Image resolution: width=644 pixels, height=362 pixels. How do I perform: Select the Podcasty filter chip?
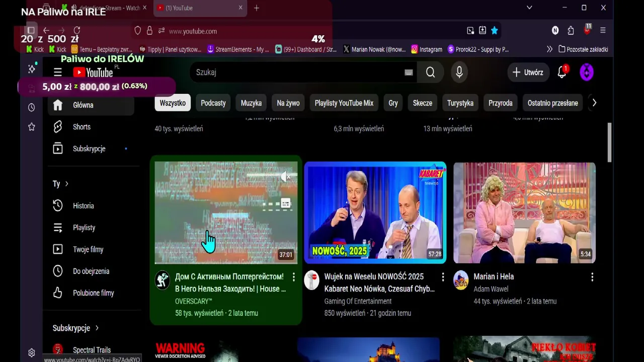(213, 103)
